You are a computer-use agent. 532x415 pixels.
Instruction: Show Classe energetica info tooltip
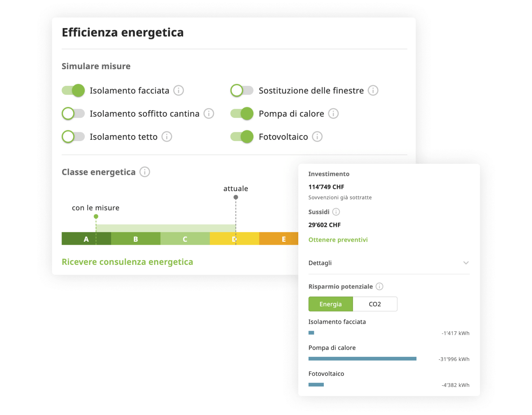[145, 172]
